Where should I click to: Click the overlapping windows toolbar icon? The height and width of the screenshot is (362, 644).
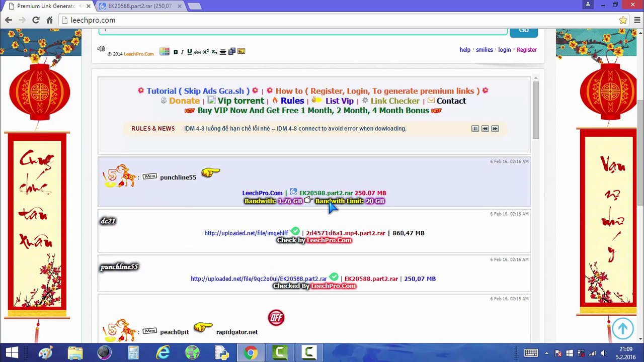[232, 51]
